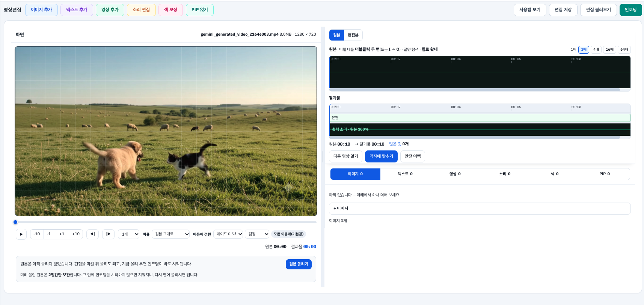Expand 페이드 0.5초 transition dropdown
Image resolution: width=644 pixels, height=305 pixels.
228,234
